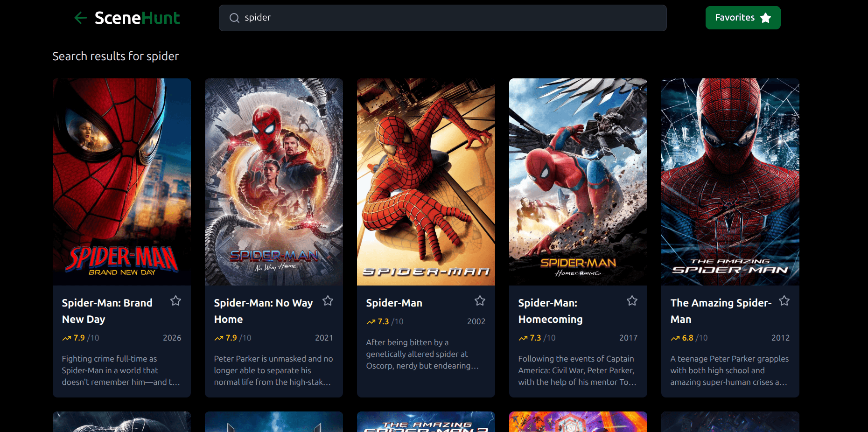The image size is (868, 432).
Task: Star Spider-Man: Homecoming as favorite
Action: pyautogui.click(x=632, y=301)
